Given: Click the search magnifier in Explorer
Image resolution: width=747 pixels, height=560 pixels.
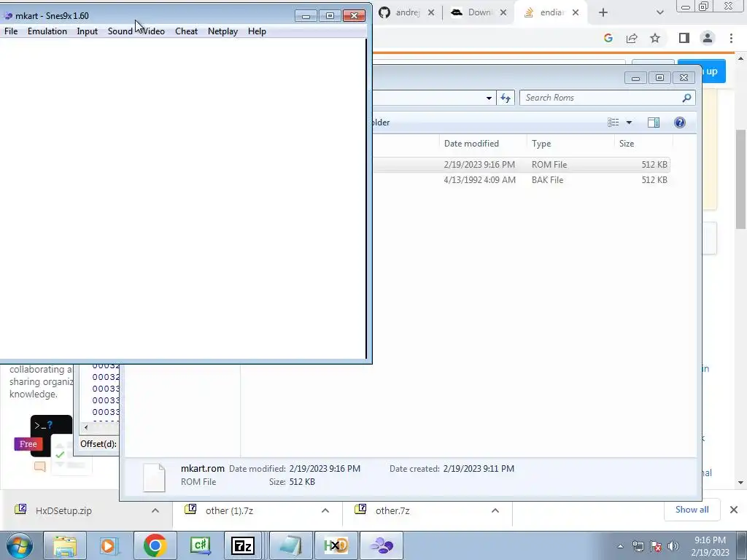Looking at the screenshot, I should [x=686, y=98].
